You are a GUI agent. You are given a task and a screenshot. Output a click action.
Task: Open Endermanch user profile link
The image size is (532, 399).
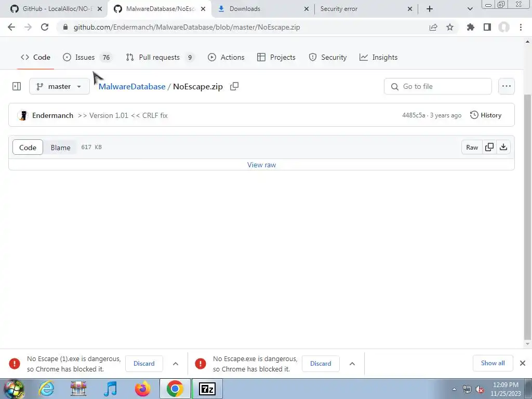click(x=52, y=115)
